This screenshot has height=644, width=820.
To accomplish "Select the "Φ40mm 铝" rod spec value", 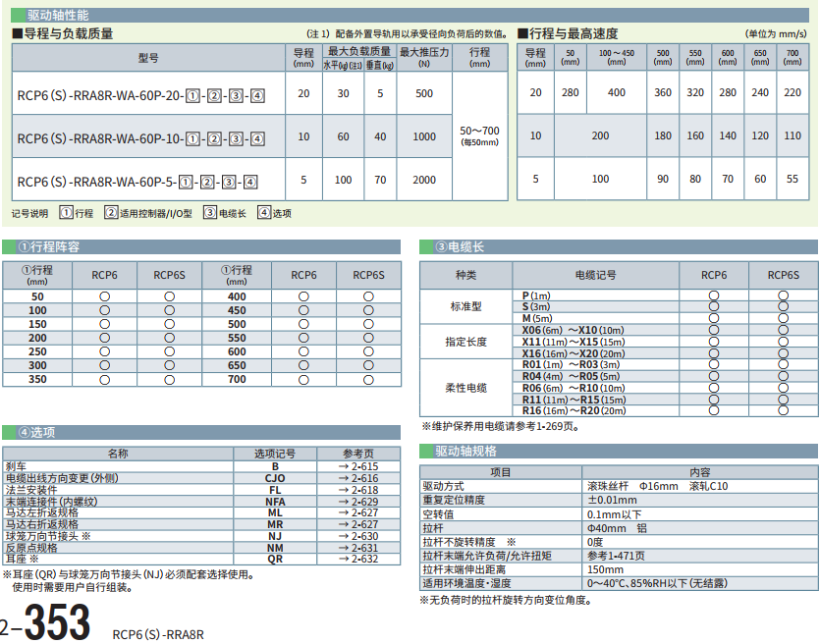I will coord(617,528).
